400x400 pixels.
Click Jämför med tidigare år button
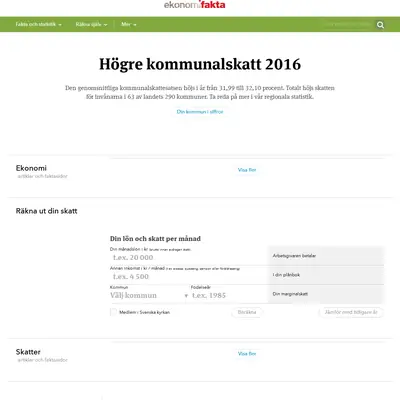click(351, 312)
